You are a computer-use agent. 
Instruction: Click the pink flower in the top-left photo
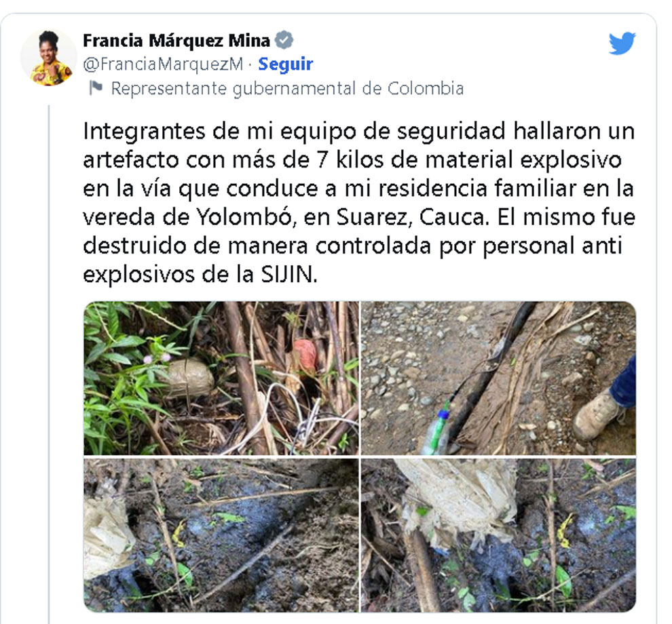pos(157,357)
